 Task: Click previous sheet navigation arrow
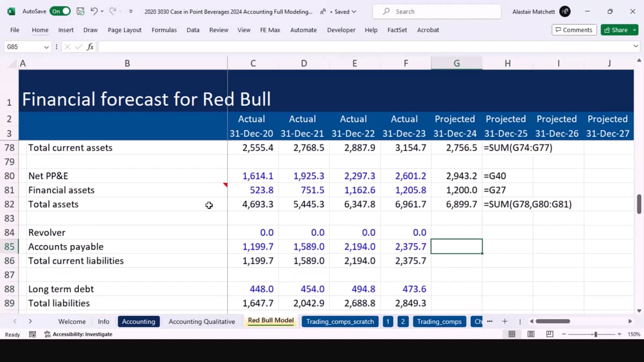pyautogui.click(x=14, y=321)
